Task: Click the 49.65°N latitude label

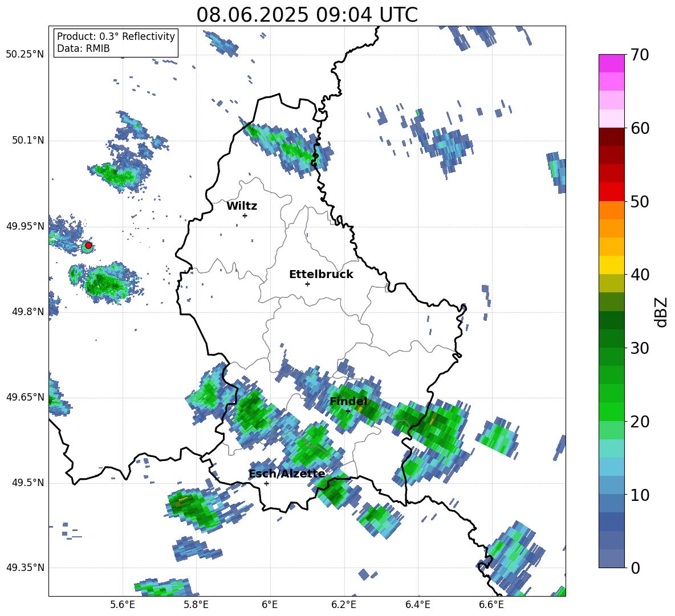Action: [x=25, y=397]
